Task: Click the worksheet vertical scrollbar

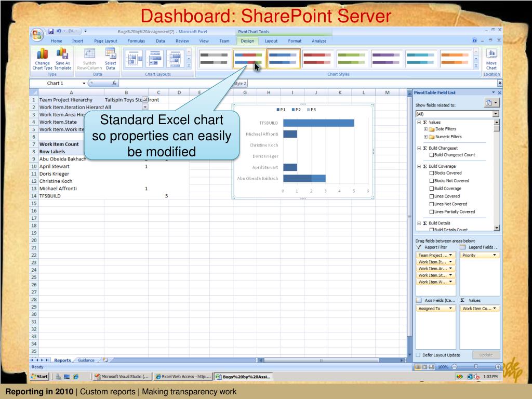Action: tap(409, 222)
